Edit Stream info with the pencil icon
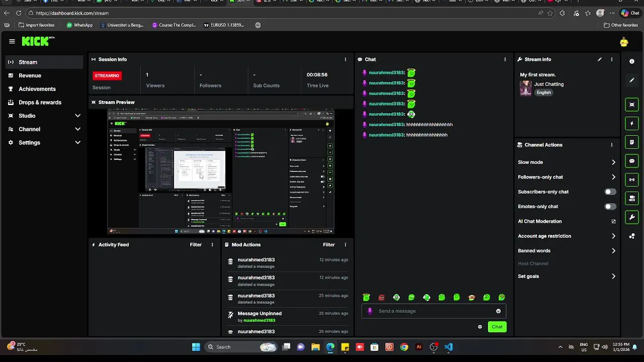The width and height of the screenshot is (644, 362). (600, 59)
